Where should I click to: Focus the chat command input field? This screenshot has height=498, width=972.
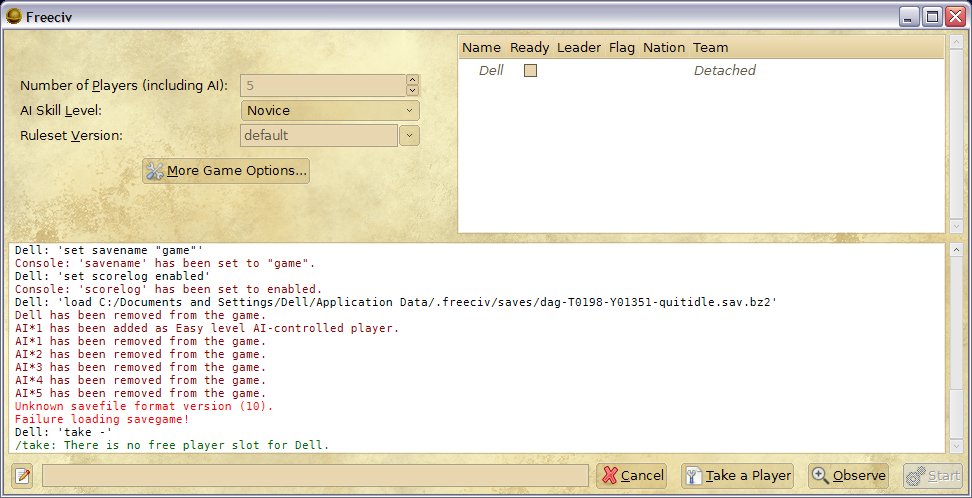[x=315, y=476]
